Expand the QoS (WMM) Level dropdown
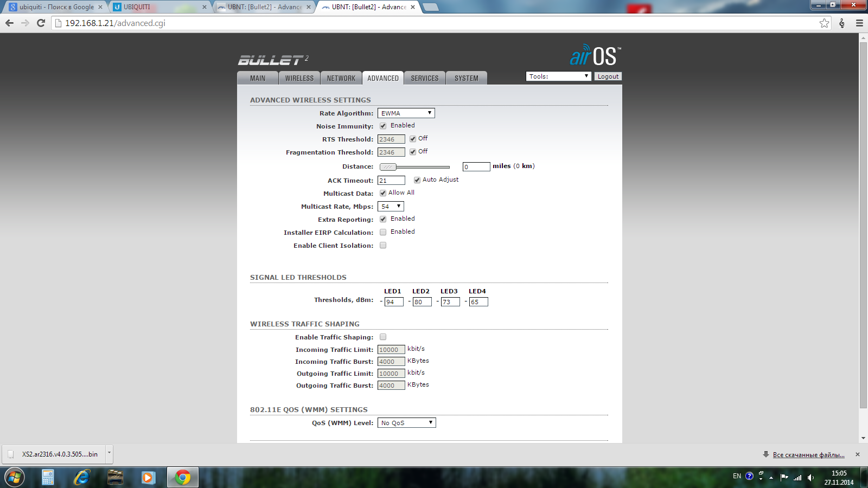The height and width of the screenshot is (488, 868). point(406,423)
